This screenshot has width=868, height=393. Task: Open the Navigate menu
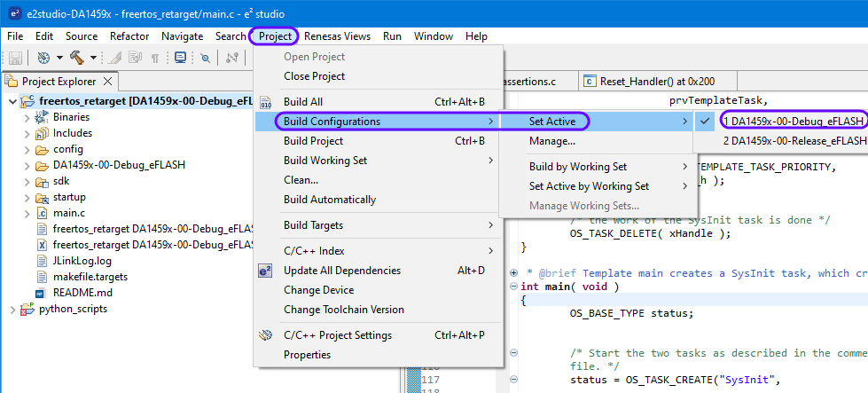click(182, 36)
